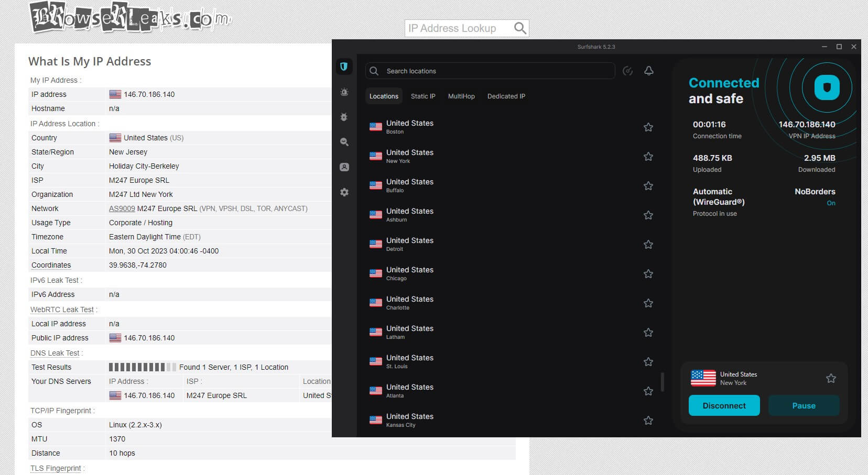Click the 00:01:16 connection time value
868x475 pixels.
tap(709, 125)
